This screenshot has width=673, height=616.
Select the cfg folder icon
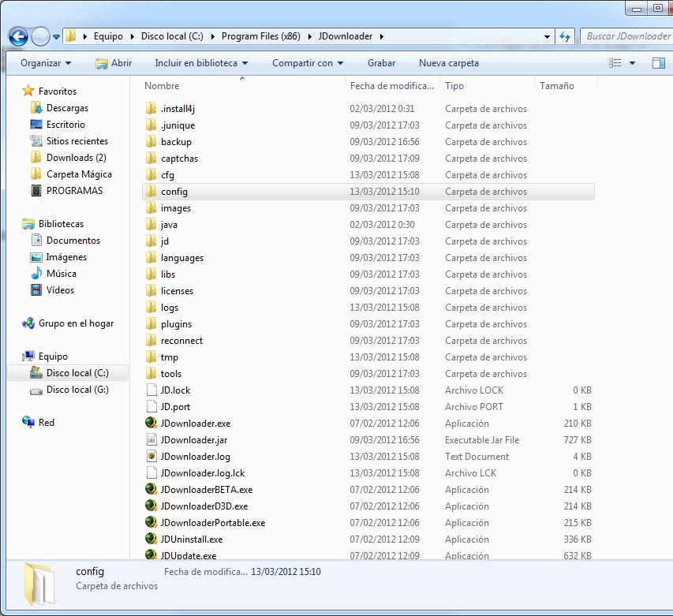coord(151,174)
